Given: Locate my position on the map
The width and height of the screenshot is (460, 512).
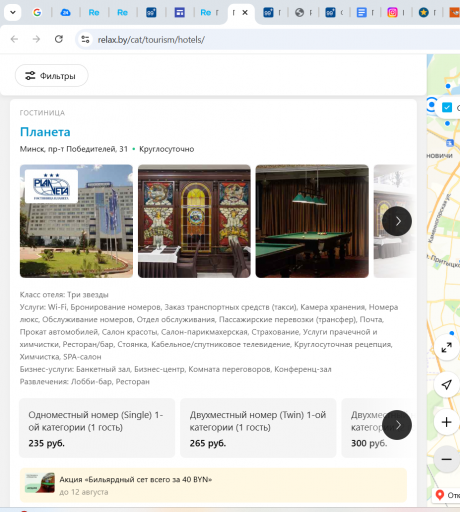Looking at the screenshot, I should (447, 385).
